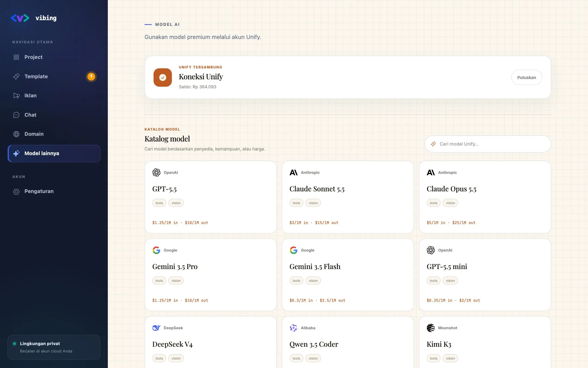
Task: Select the DeepSeek V4 title
Action: coord(172,344)
